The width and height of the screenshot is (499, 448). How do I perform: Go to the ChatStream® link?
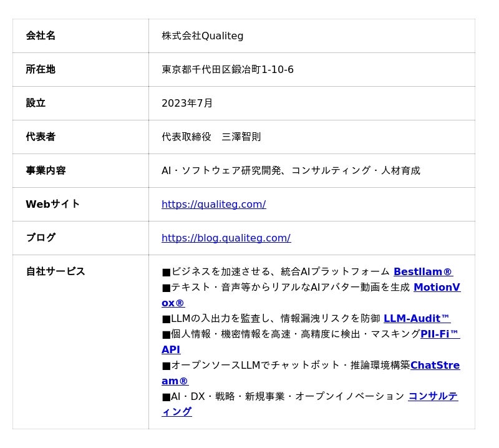pos(435,365)
